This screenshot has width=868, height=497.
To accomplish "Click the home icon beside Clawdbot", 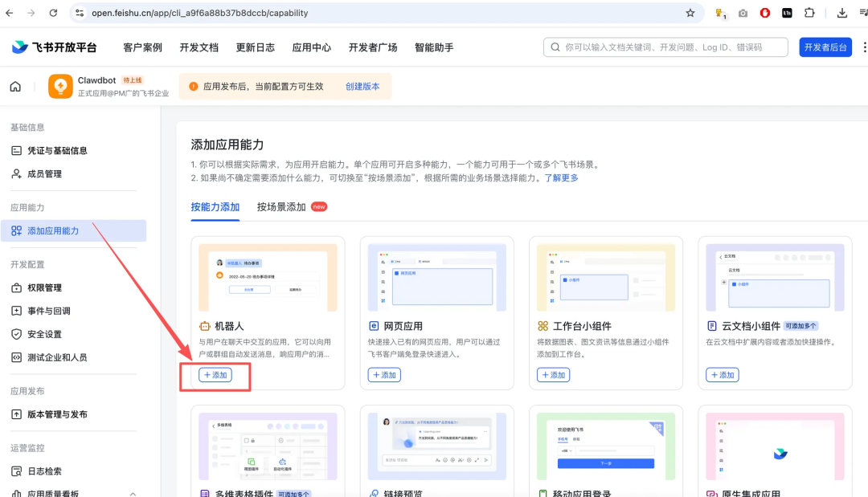I will pos(15,87).
